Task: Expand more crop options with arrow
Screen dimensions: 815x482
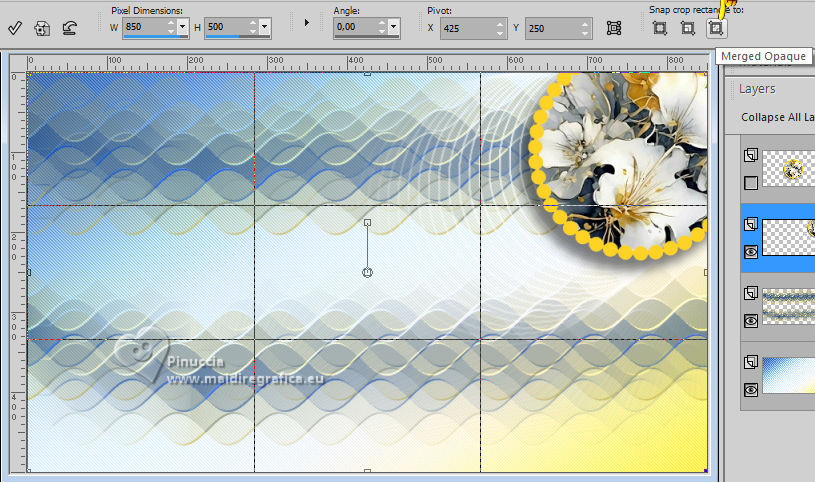Action: pos(307,23)
